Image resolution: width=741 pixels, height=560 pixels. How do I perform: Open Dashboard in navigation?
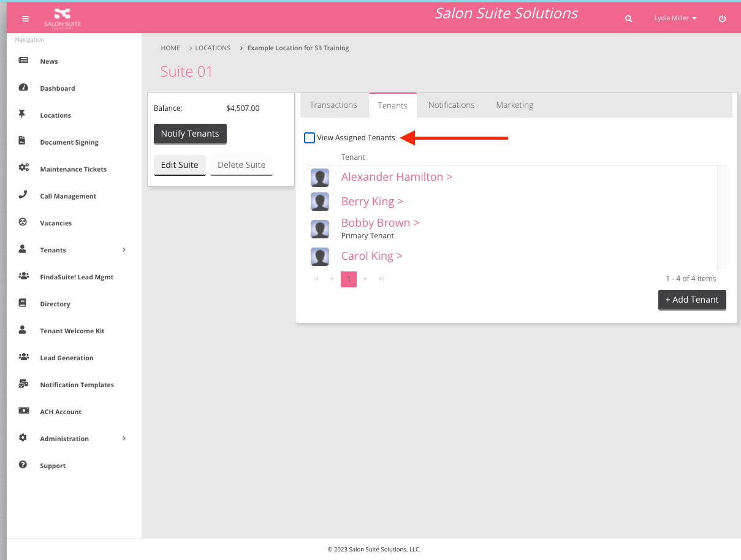click(58, 88)
